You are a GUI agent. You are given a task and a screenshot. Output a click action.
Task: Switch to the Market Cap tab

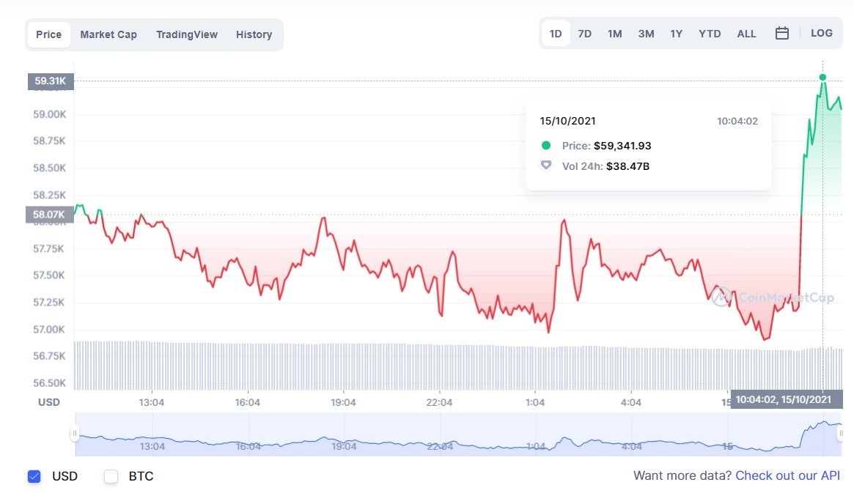pyautogui.click(x=108, y=34)
